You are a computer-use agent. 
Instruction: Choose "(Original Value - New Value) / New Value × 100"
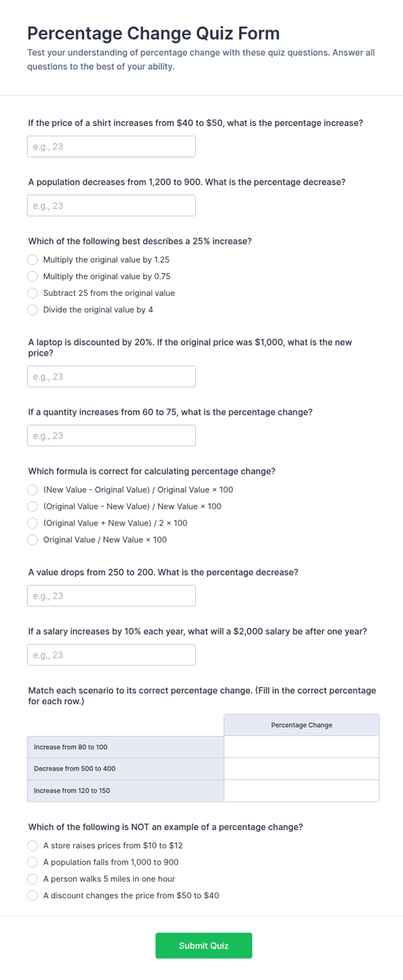[32, 506]
